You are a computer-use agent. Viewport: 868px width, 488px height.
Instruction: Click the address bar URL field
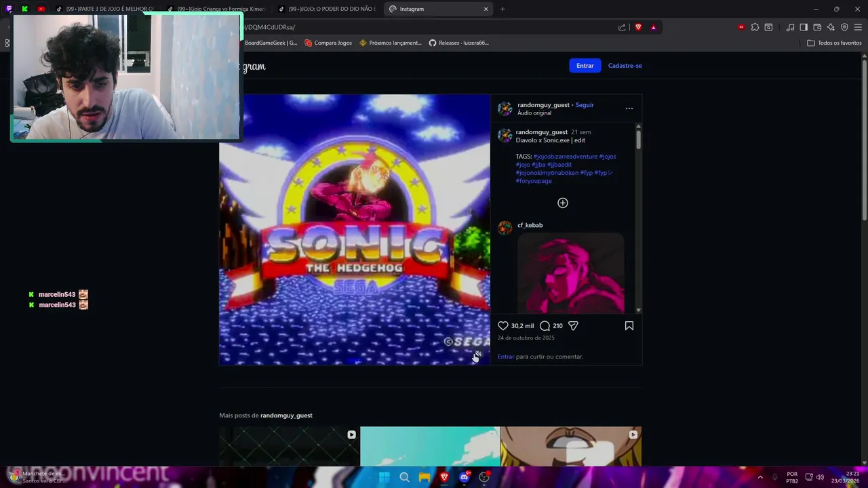427,27
